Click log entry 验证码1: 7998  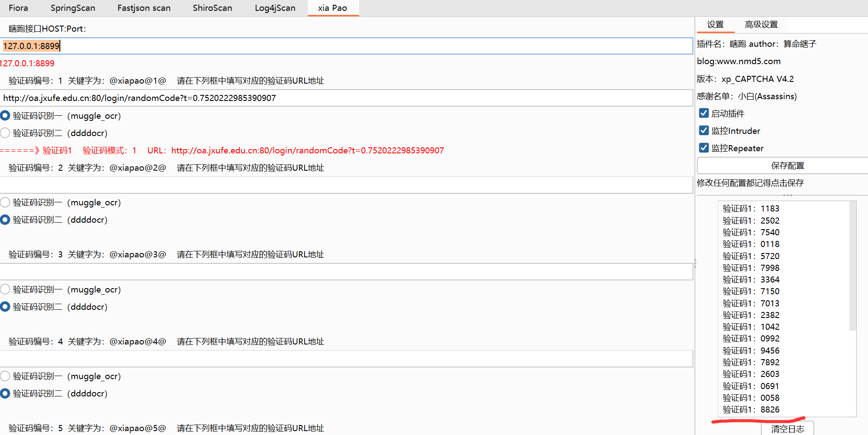(x=751, y=268)
